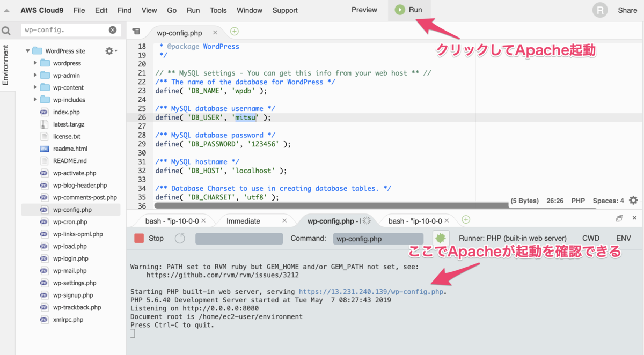644x355 pixels.
Task: Click the user avatar R icon
Action: point(601,10)
